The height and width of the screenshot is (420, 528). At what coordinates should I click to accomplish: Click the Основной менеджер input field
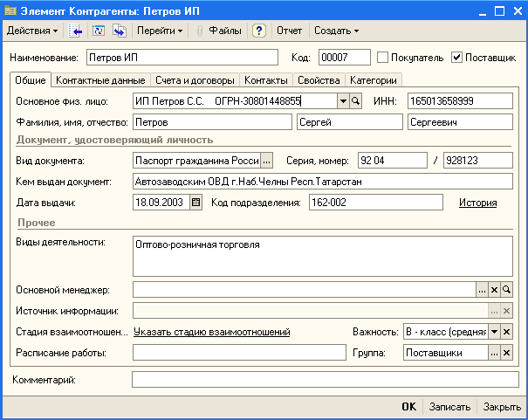[305, 290]
